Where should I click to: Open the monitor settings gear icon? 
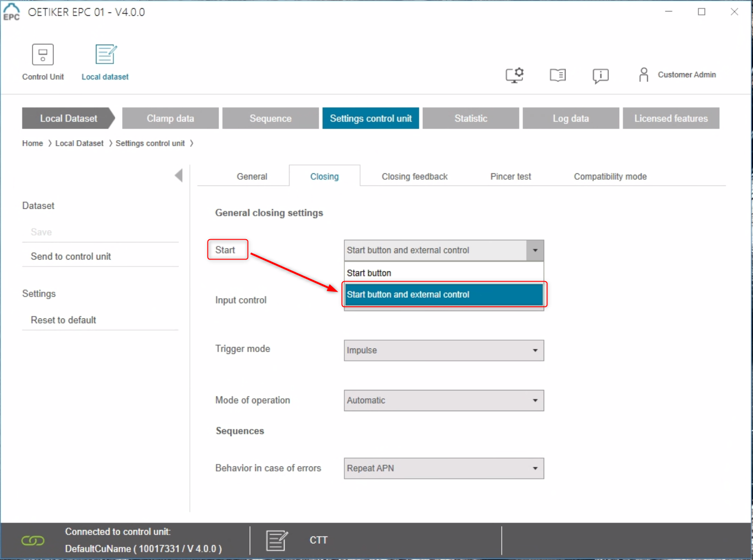[515, 75]
